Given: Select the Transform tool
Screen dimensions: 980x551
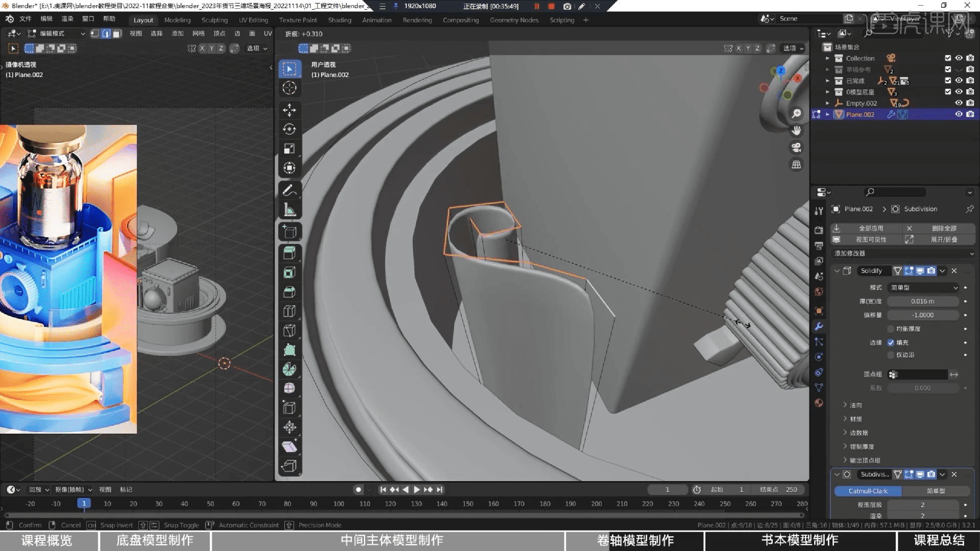Looking at the screenshot, I should point(289,168).
